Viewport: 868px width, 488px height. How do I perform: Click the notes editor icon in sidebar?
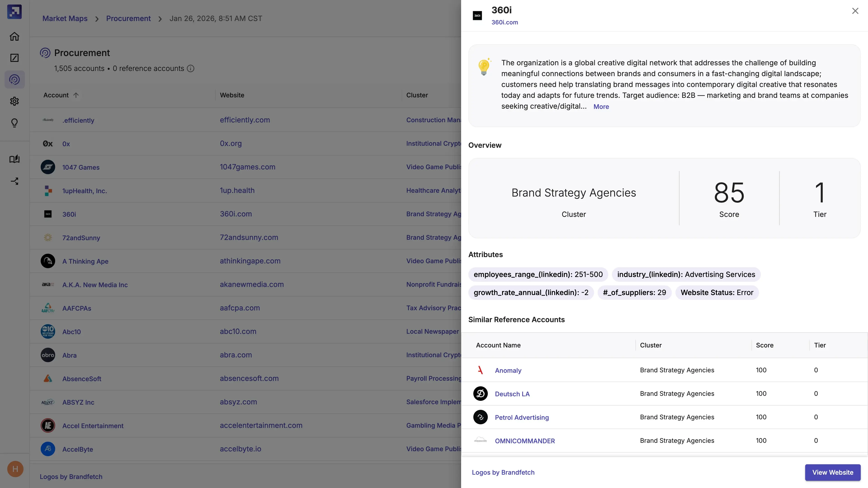14,58
